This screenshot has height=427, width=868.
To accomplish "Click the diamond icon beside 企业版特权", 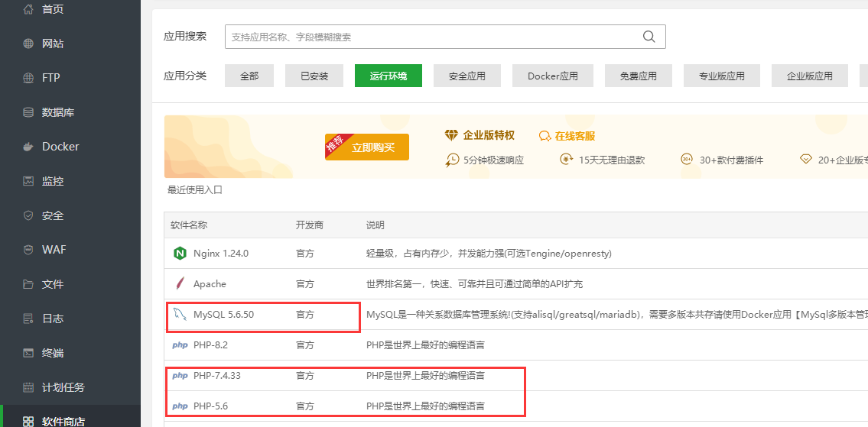I will click(452, 135).
